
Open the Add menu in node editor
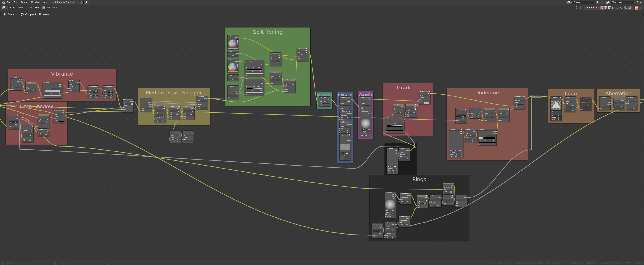coord(30,8)
